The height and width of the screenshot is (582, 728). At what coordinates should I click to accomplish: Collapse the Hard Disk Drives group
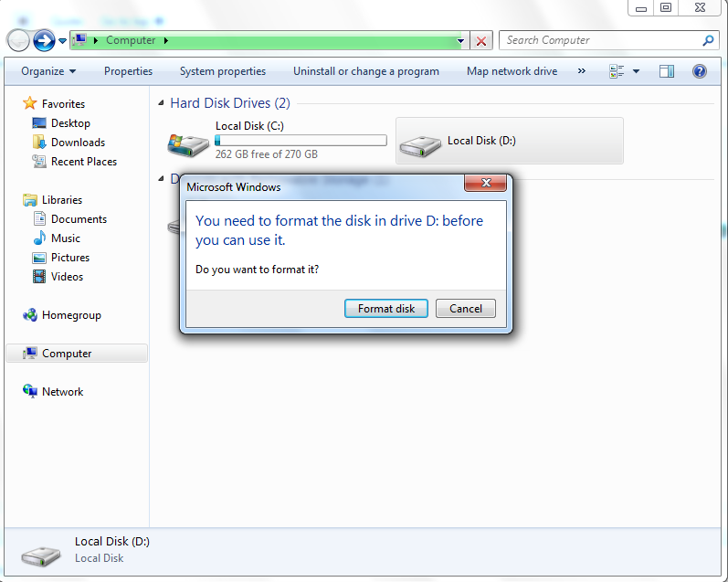(161, 102)
